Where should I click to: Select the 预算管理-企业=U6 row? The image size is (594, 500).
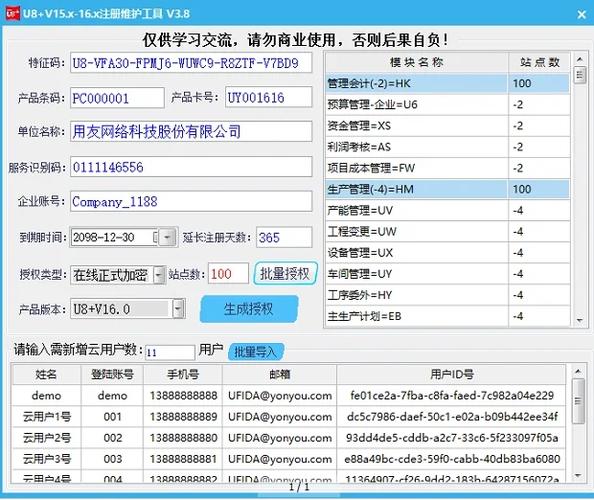tap(447, 105)
